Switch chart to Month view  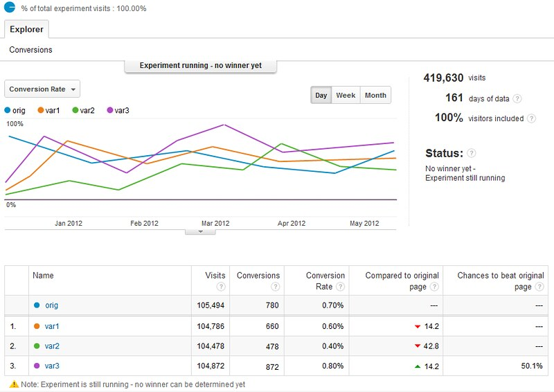375,96
